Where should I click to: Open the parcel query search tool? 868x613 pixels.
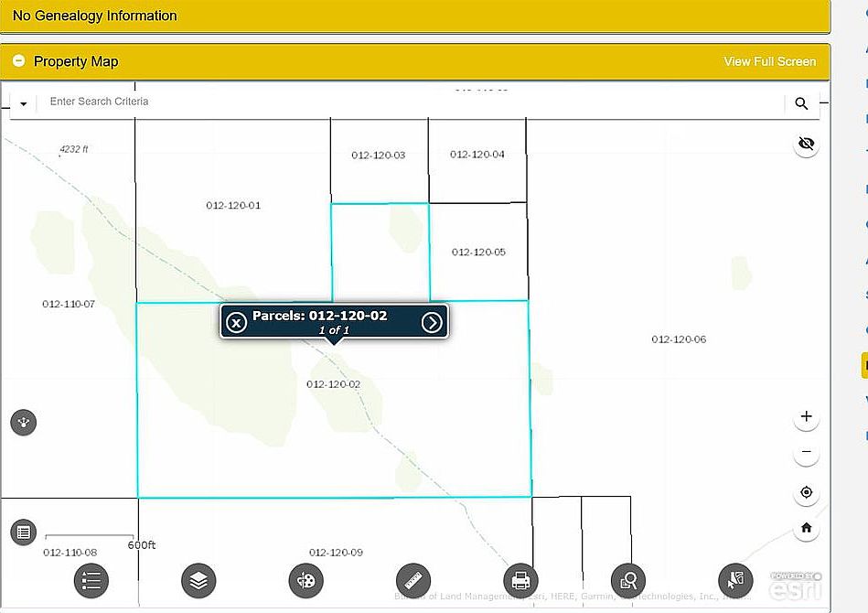click(628, 580)
